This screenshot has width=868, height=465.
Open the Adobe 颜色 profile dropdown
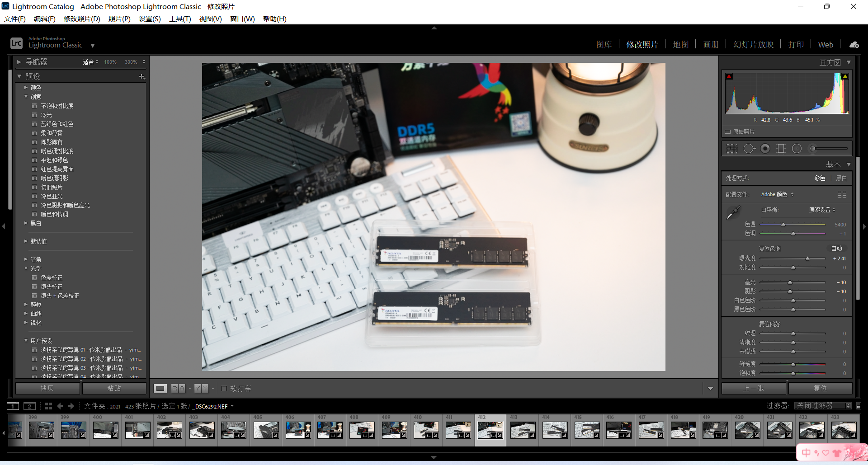pos(777,194)
